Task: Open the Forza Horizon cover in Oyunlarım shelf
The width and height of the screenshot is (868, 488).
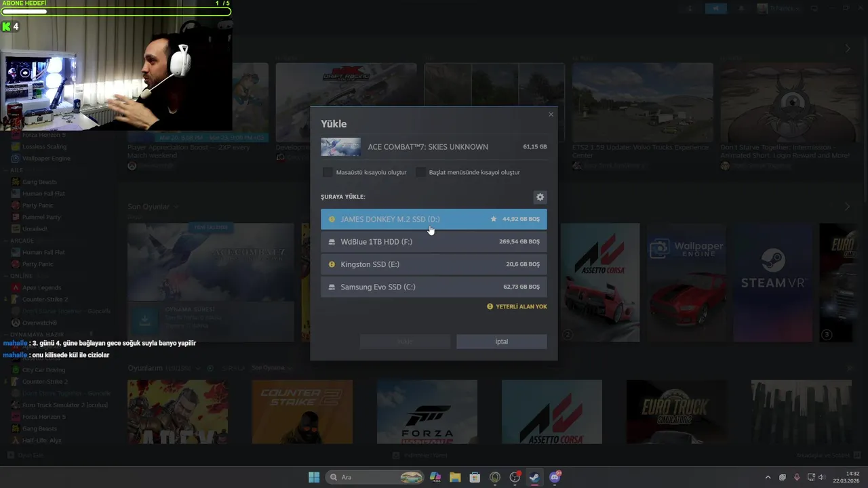Action: 427,412
